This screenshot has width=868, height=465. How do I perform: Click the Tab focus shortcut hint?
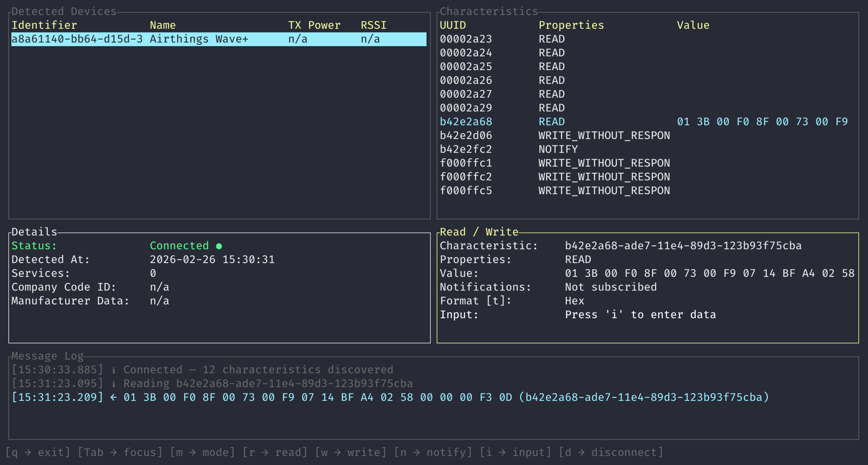tap(120, 452)
